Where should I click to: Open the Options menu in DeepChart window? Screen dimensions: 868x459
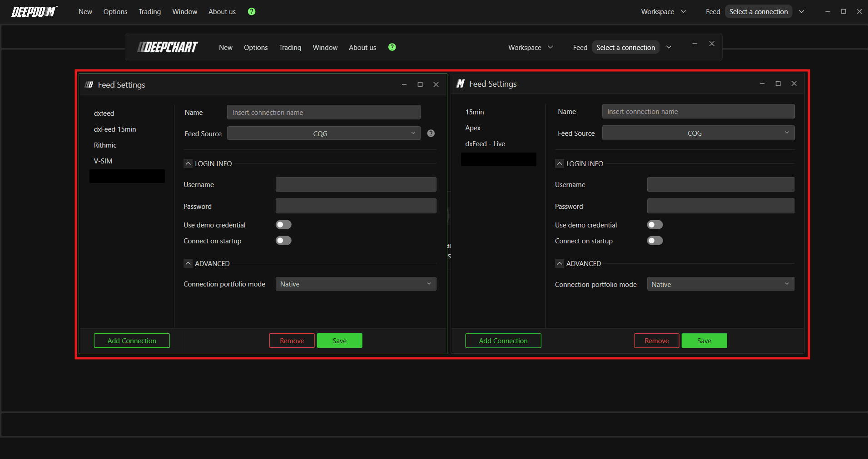(x=256, y=47)
